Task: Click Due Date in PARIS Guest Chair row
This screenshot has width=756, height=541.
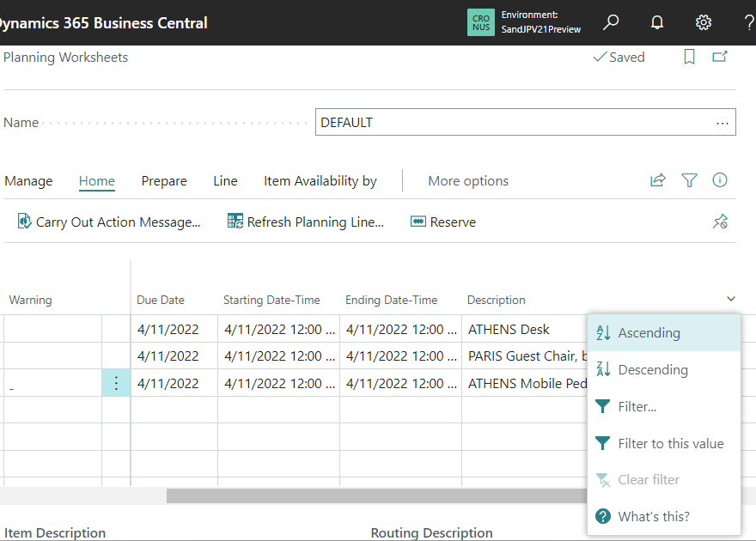Action: [174, 356]
